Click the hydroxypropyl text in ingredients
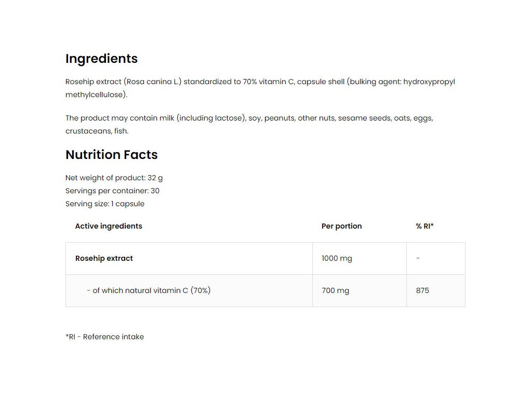Image resolution: width=532 pixels, height=399 pixels. coord(429,82)
